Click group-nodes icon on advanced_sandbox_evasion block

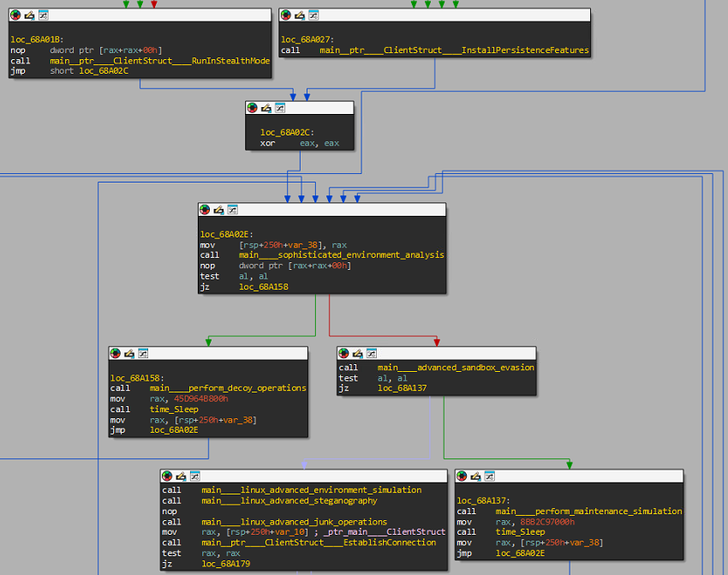point(372,353)
